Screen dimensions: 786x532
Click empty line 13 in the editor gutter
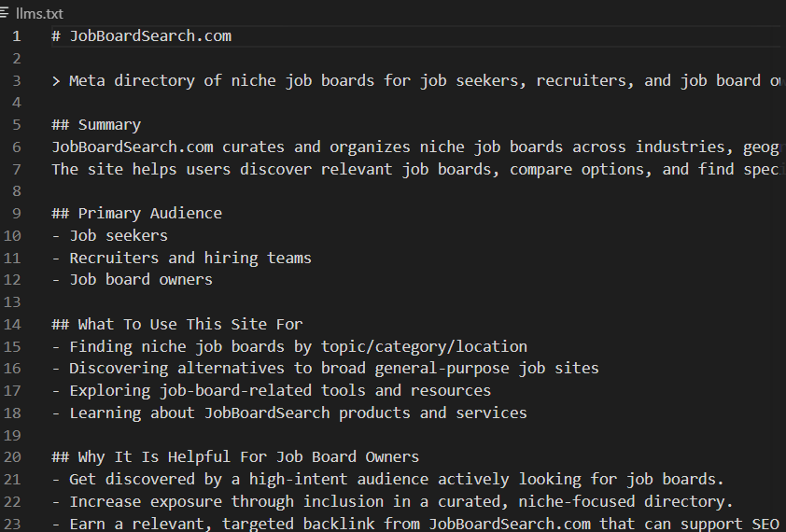(12, 301)
